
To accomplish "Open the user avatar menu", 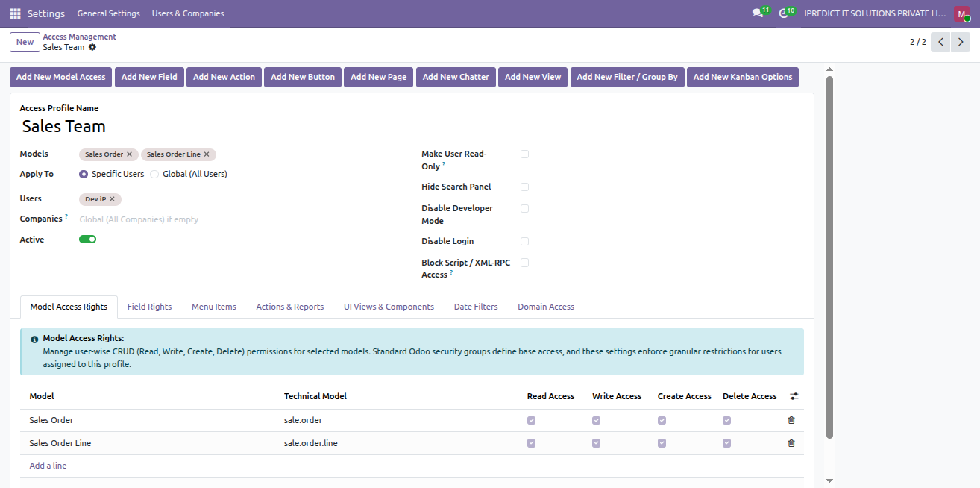I will coord(961,13).
